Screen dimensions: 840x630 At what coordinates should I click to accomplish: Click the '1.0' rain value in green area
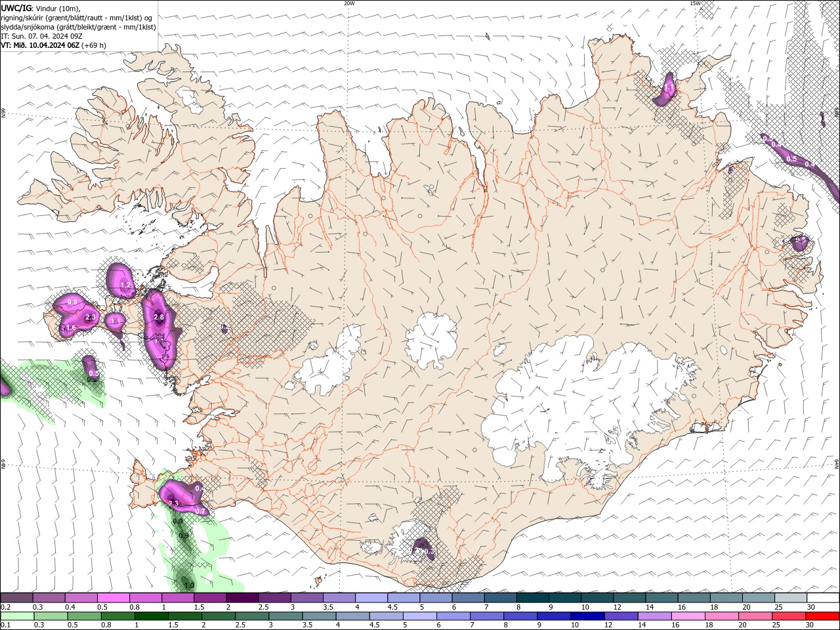pyautogui.click(x=189, y=585)
